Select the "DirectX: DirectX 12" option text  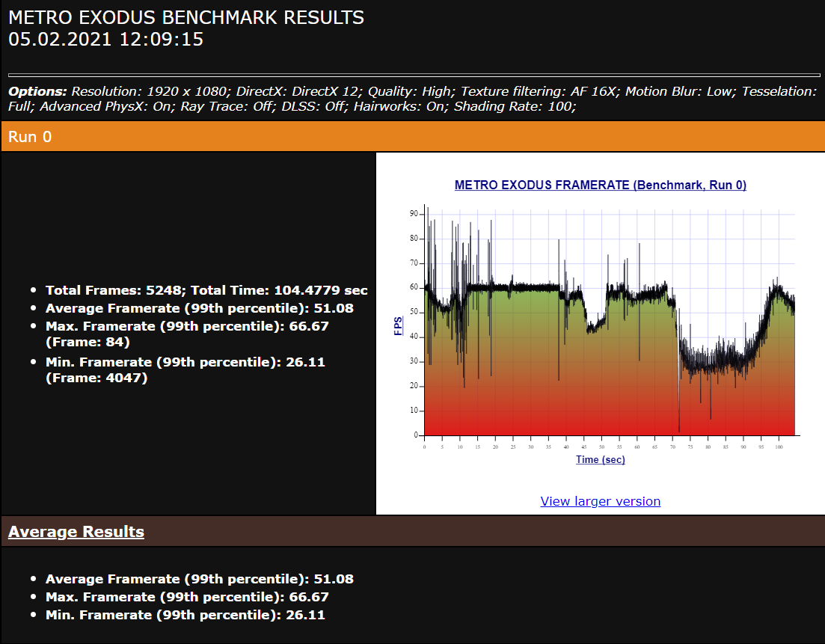pos(298,91)
